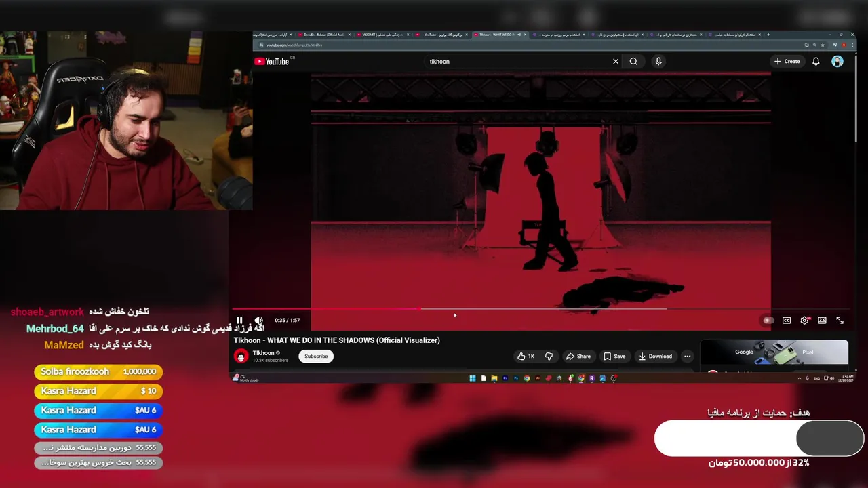This screenshot has height=488, width=868.
Task: Enter fullscreen mode in the player
Action: coord(840,321)
